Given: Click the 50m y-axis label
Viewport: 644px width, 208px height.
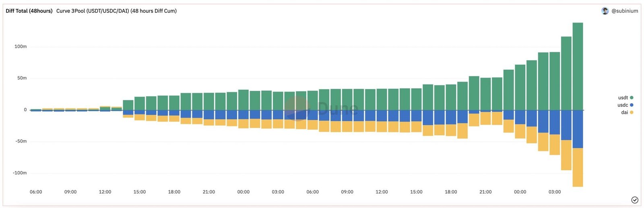Looking at the screenshot, I should click(x=22, y=78).
